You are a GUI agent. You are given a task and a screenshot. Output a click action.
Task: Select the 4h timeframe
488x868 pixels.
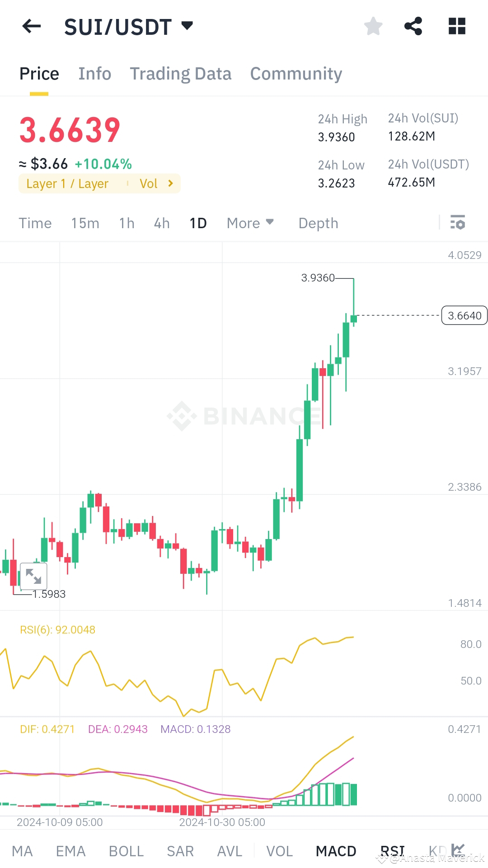tap(161, 223)
